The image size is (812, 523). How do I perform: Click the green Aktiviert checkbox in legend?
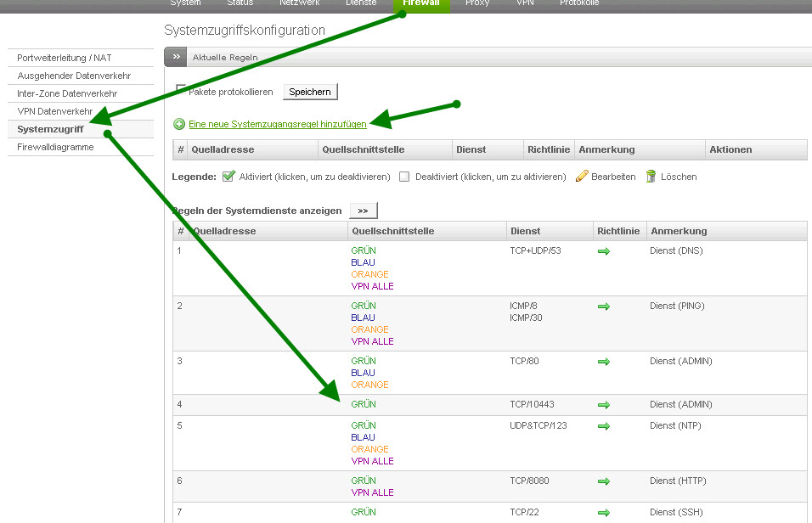click(228, 177)
